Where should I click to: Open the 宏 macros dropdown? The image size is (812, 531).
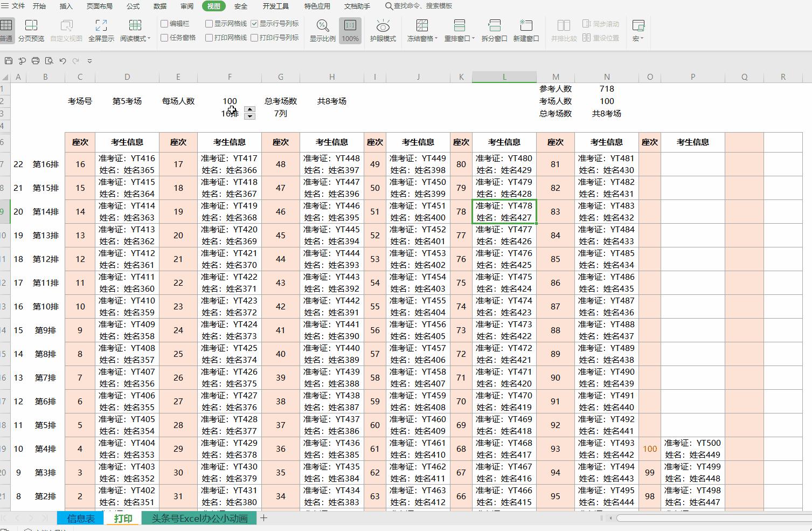pos(637,30)
